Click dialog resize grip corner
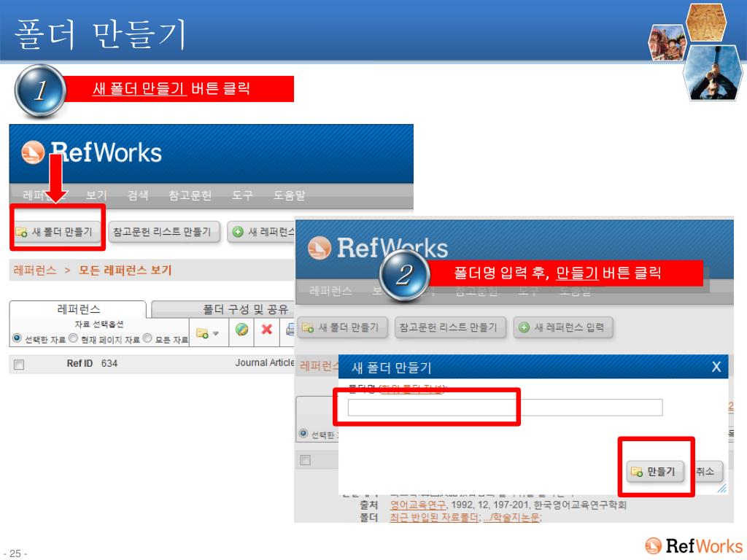 coord(722,489)
